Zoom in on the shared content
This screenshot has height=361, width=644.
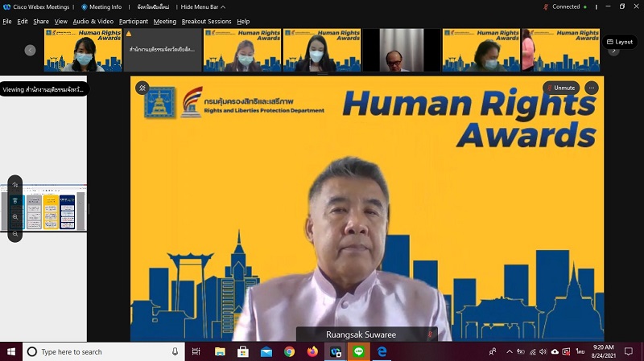pos(15,217)
